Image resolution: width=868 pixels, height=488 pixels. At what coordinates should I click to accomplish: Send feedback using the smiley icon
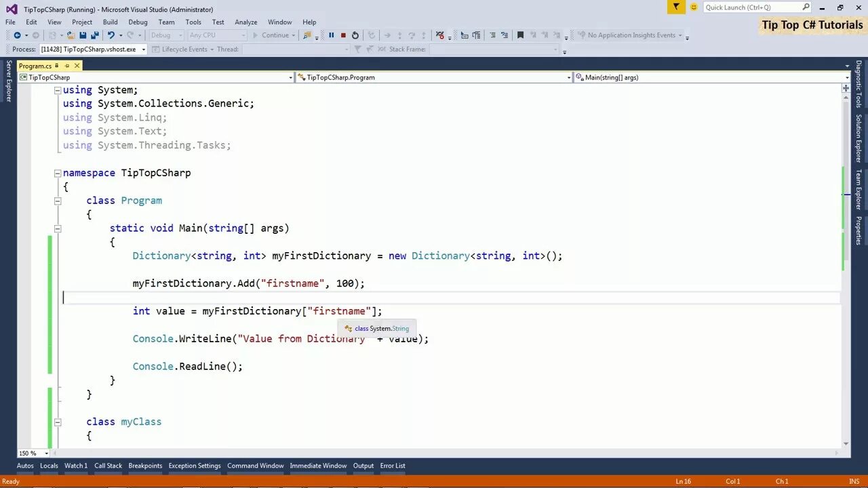tap(694, 7)
